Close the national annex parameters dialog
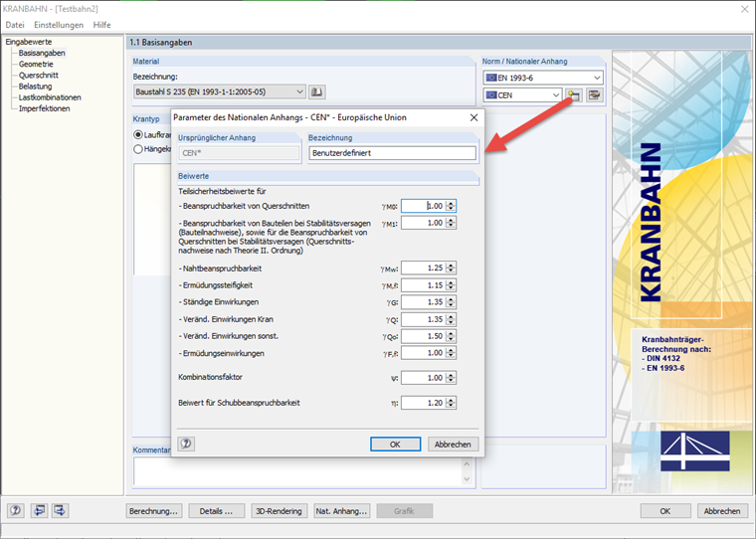The image size is (756, 539). [473, 117]
